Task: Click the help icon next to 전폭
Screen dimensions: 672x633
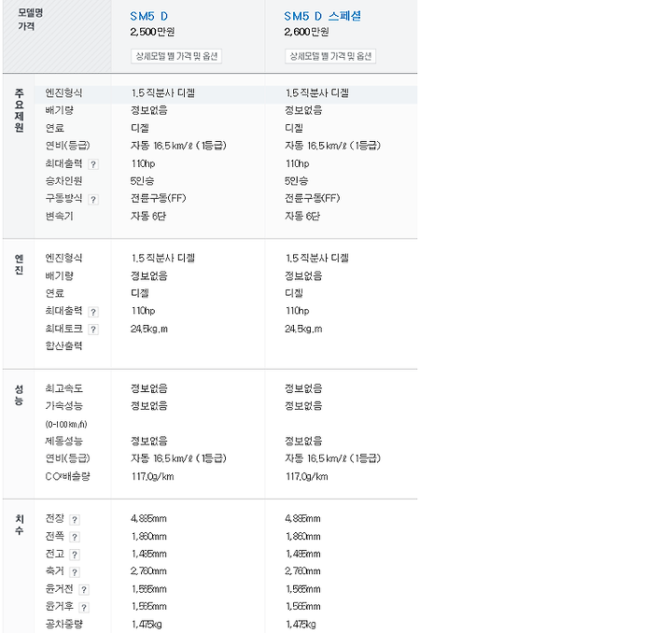Action: pyautogui.click(x=74, y=537)
